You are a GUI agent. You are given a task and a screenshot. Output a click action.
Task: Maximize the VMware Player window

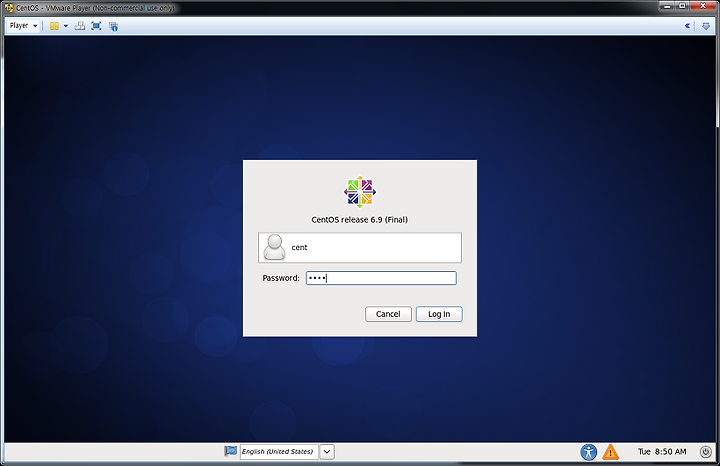tap(682, 6)
